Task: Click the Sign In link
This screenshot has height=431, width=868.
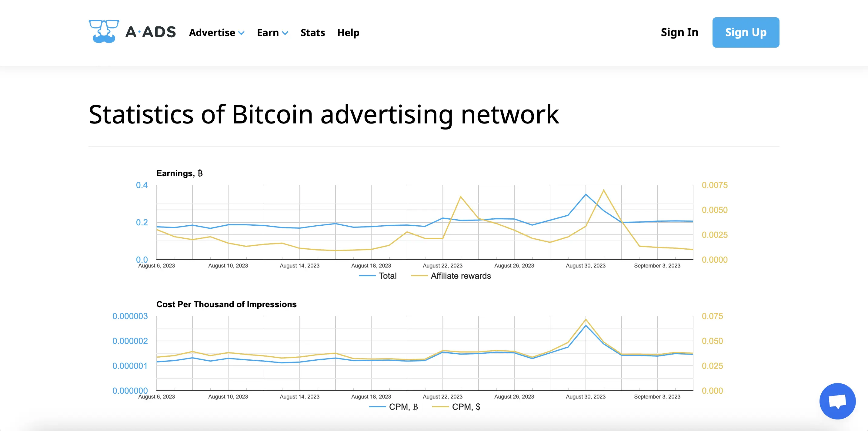Action: [679, 32]
